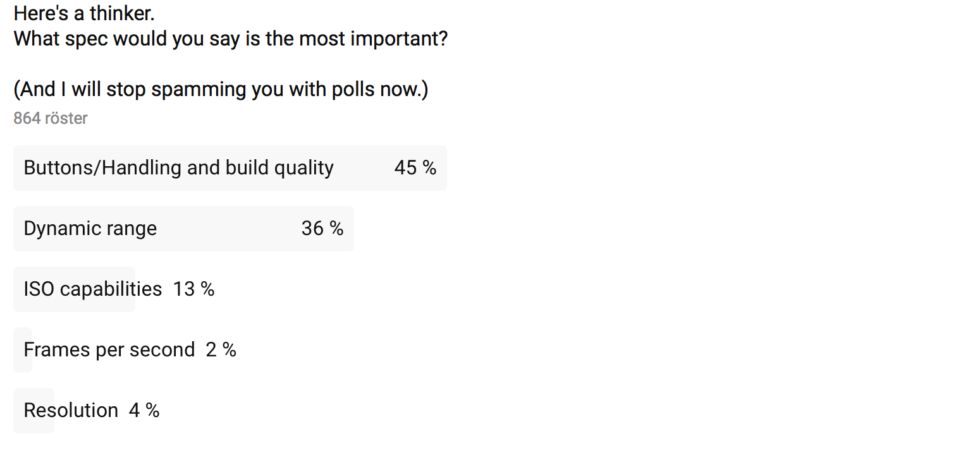Click the words "build quality" in first option

coord(279,167)
